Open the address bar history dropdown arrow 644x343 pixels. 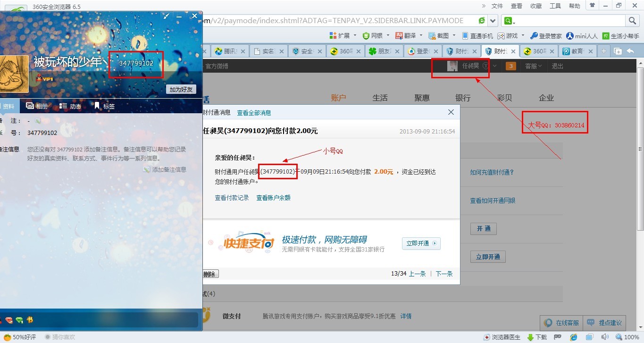(x=493, y=21)
